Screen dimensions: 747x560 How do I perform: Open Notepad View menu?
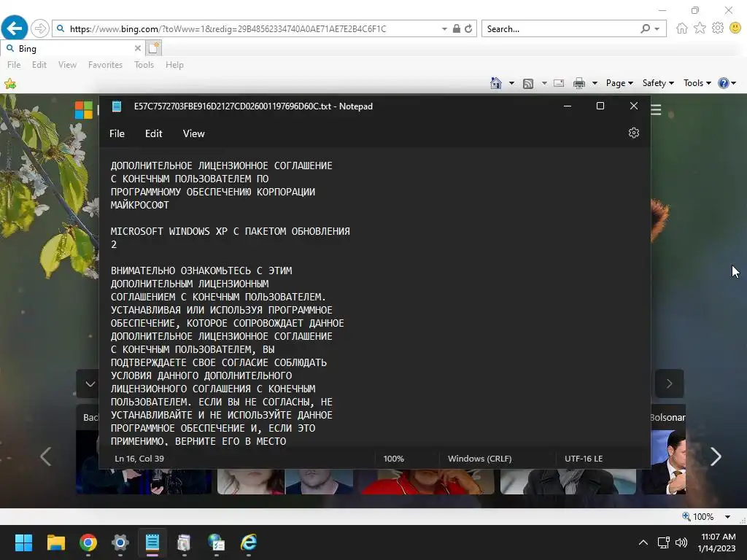tap(193, 134)
